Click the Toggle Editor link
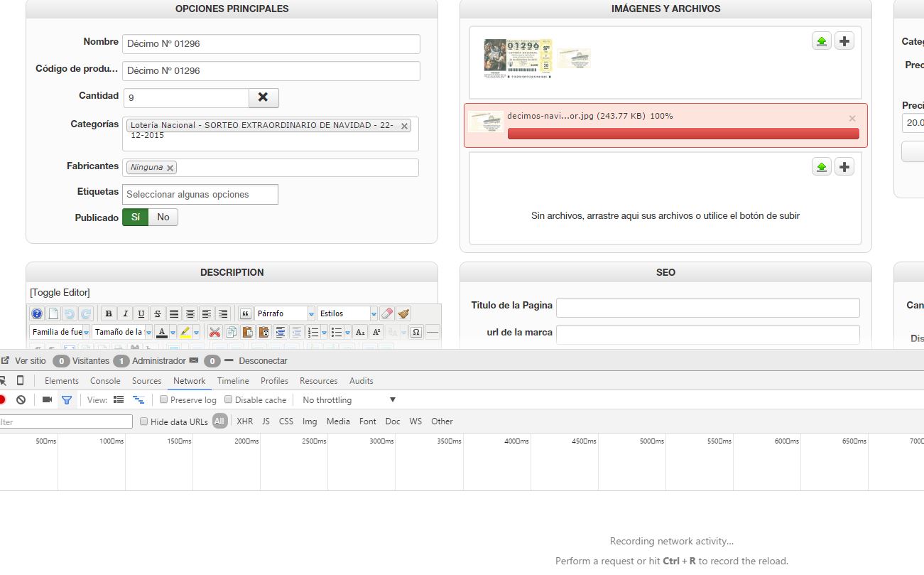This screenshot has width=924, height=575. (60, 292)
